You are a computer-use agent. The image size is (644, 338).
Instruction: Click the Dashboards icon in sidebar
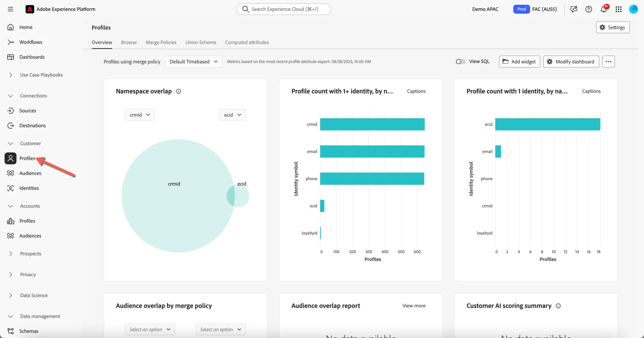[10, 57]
